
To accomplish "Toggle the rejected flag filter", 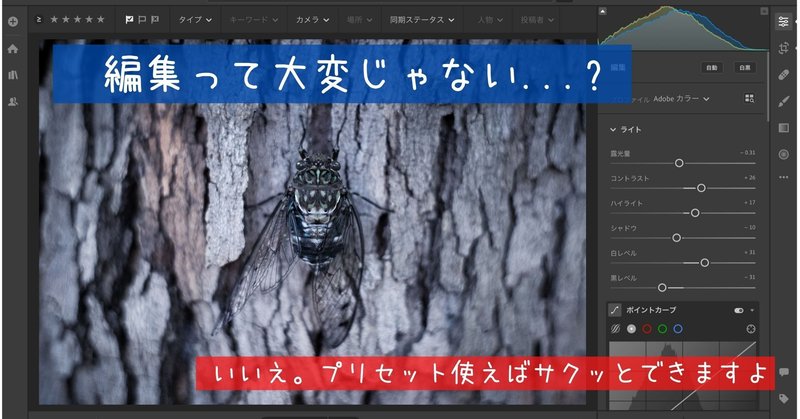I will (155, 19).
